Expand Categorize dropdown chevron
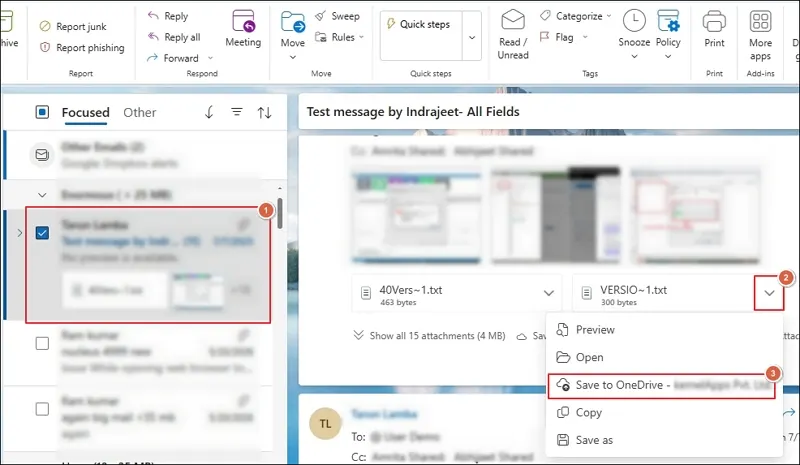Image resolution: width=800 pixels, height=465 pixels. [x=609, y=16]
